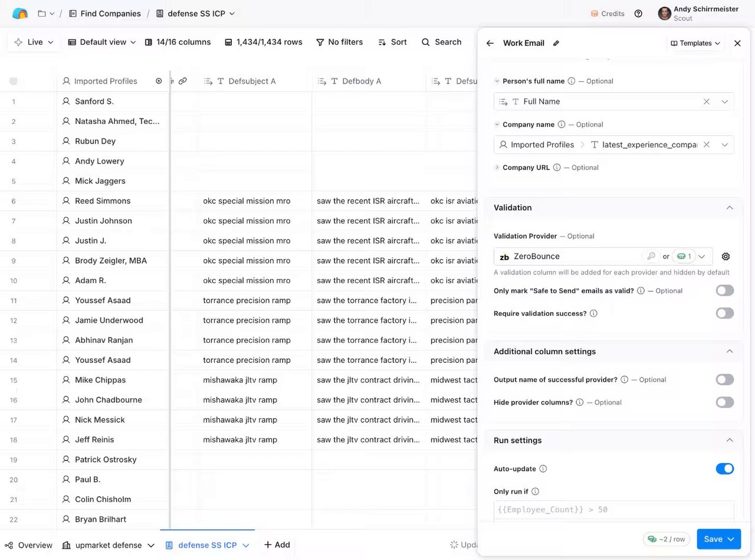
Task: Click the Only run if formula field
Action: [613, 510]
